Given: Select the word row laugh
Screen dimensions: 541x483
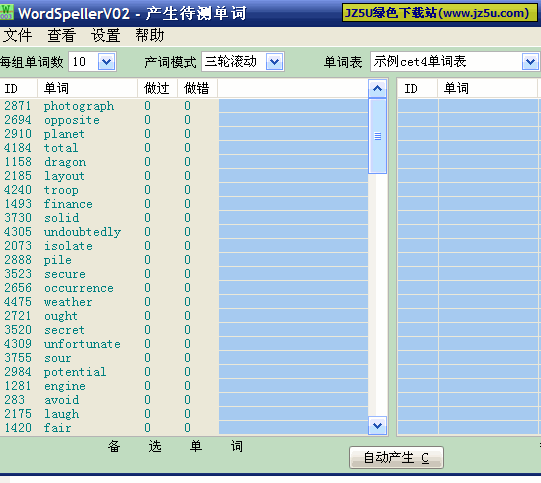Looking at the screenshot, I should coord(184,414).
